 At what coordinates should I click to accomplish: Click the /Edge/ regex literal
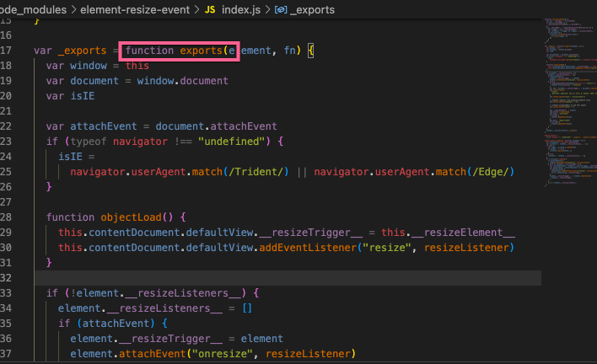click(x=491, y=172)
